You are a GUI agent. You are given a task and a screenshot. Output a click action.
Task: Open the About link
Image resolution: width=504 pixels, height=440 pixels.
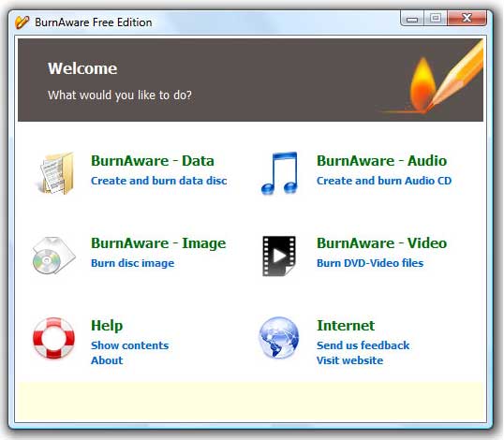(x=107, y=360)
